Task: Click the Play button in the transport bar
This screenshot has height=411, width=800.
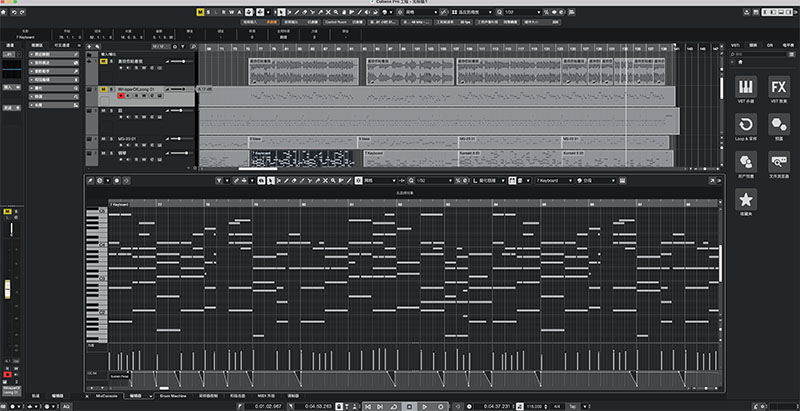Action: [425, 406]
